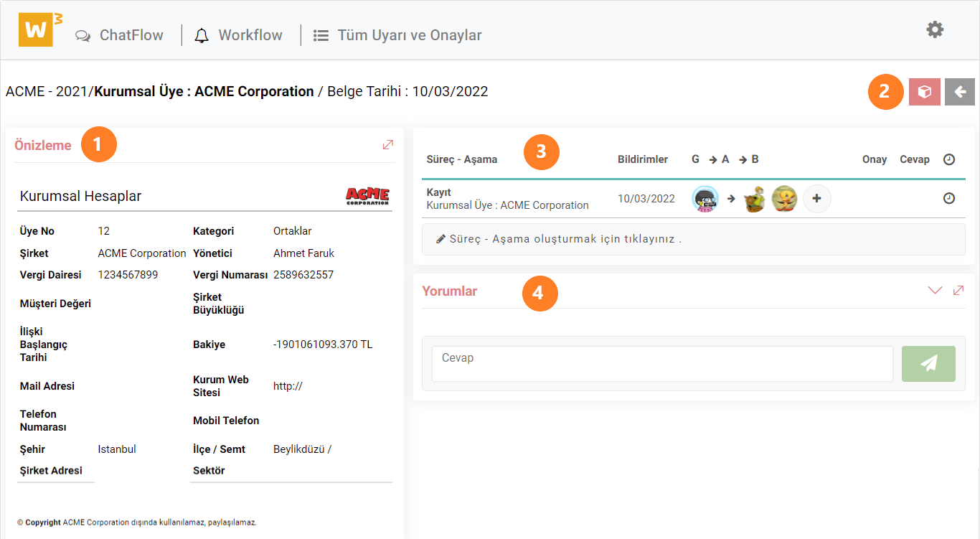Click the 'Mobil Telefon' field label
Viewport: 980px width, 539px height.
(226, 421)
